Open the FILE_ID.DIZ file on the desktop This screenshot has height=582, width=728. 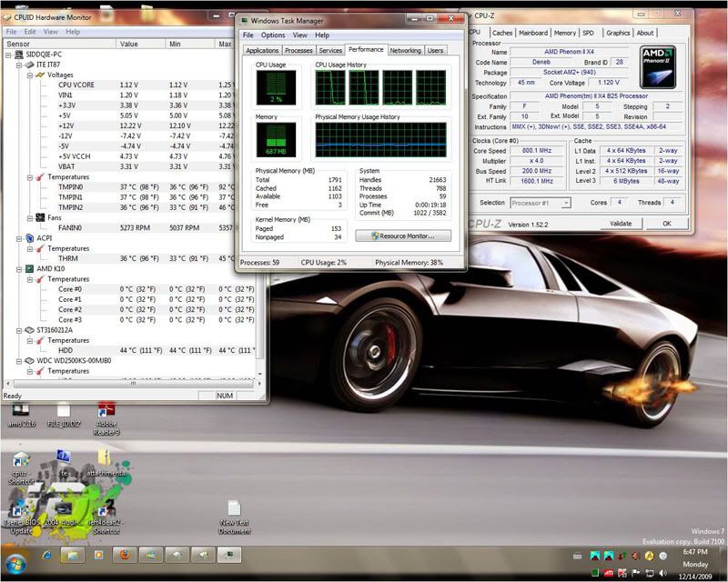click(x=64, y=411)
